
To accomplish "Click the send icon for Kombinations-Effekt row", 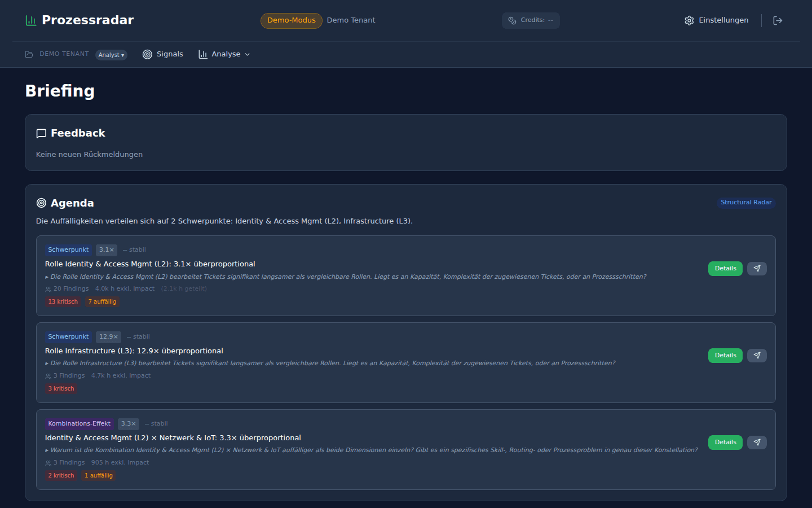I will [757, 443].
